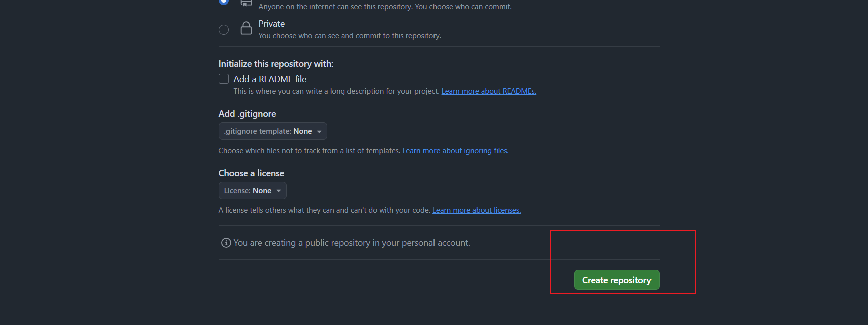The height and width of the screenshot is (325, 868).
Task: Click the Private option label text
Action: 272,24
